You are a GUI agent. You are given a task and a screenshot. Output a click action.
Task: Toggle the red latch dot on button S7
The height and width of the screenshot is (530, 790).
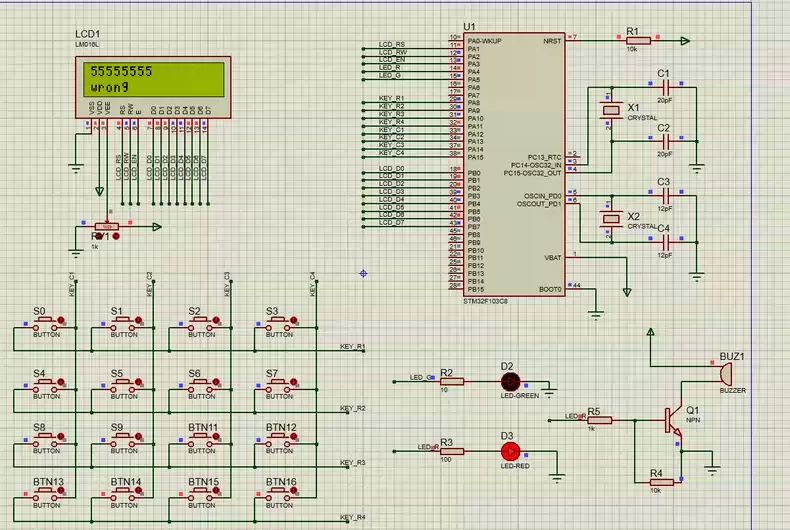[x=294, y=382]
